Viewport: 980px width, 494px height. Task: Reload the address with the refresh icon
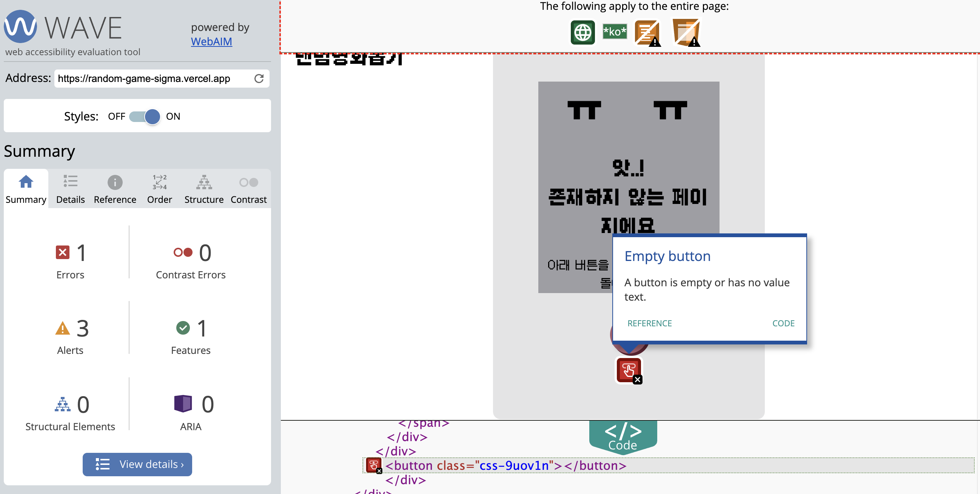259,79
